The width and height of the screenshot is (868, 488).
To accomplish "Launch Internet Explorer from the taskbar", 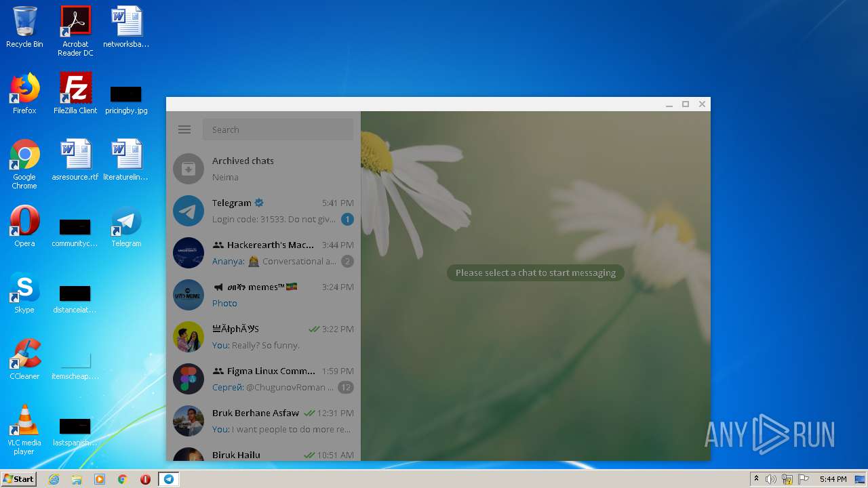I will coord(54,479).
